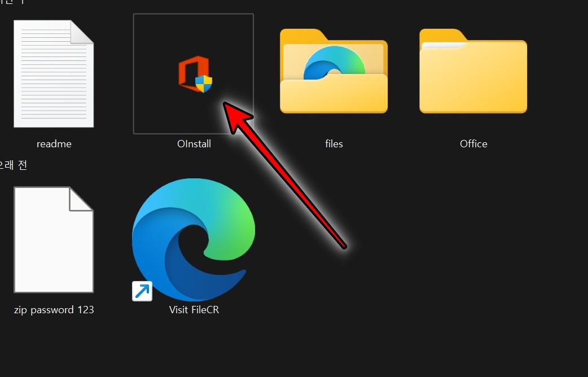The height and width of the screenshot is (377, 588).
Task: Open the files folder icon
Action: [334, 71]
